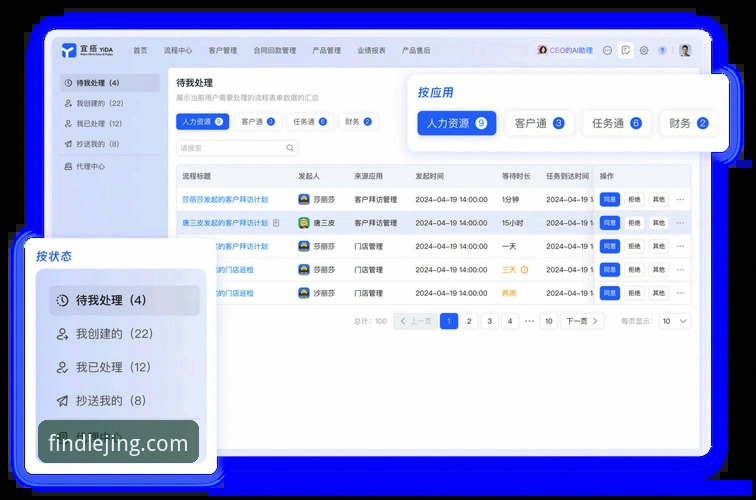
Task: Open the per-page count dropdown showing 10
Action: [675, 321]
